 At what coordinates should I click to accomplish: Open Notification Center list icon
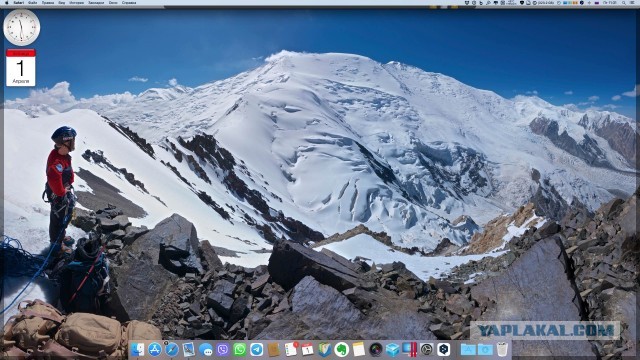(632, 2)
